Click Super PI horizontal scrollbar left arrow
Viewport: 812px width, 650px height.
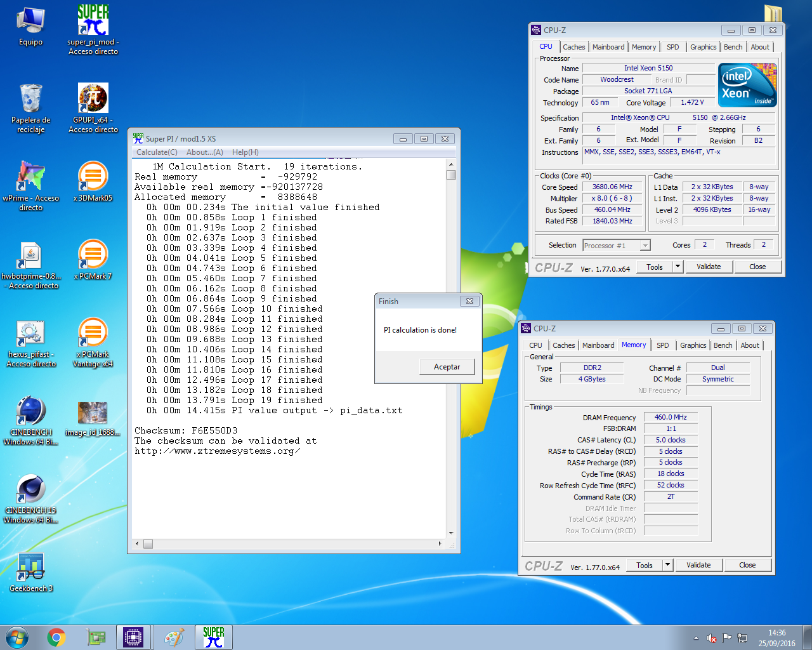tap(137, 544)
